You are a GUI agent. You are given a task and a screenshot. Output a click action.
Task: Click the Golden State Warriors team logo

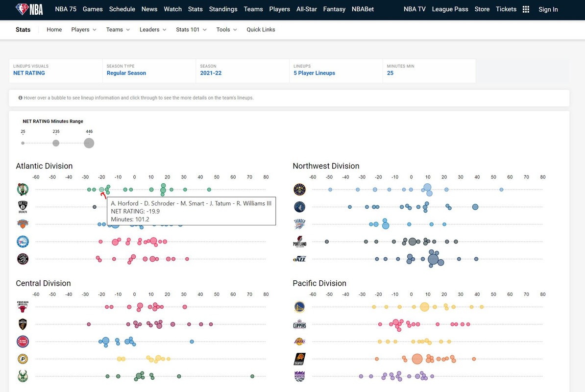click(299, 307)
